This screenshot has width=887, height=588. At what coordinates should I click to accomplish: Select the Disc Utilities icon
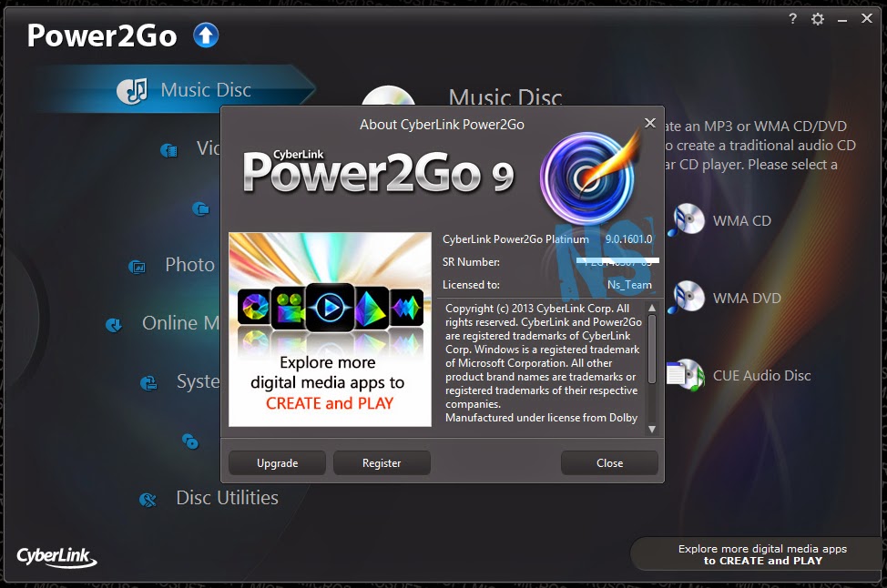click(x=147, y=498)
